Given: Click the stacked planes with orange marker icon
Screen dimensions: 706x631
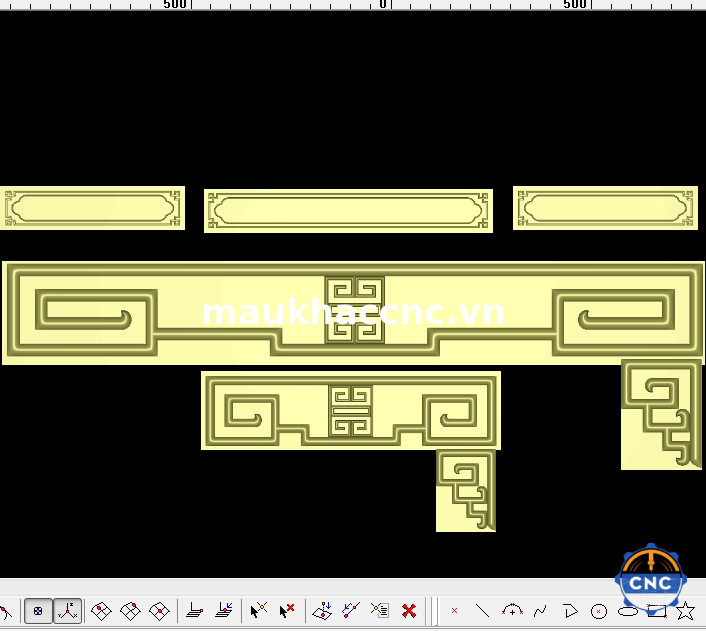Looking at the screenshot, I should (195, 611).
